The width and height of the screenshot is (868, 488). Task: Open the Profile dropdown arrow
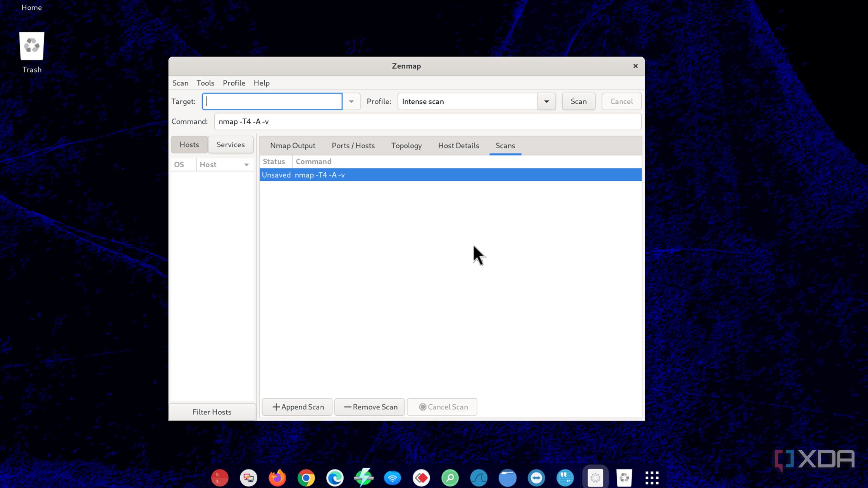point(546,101)
